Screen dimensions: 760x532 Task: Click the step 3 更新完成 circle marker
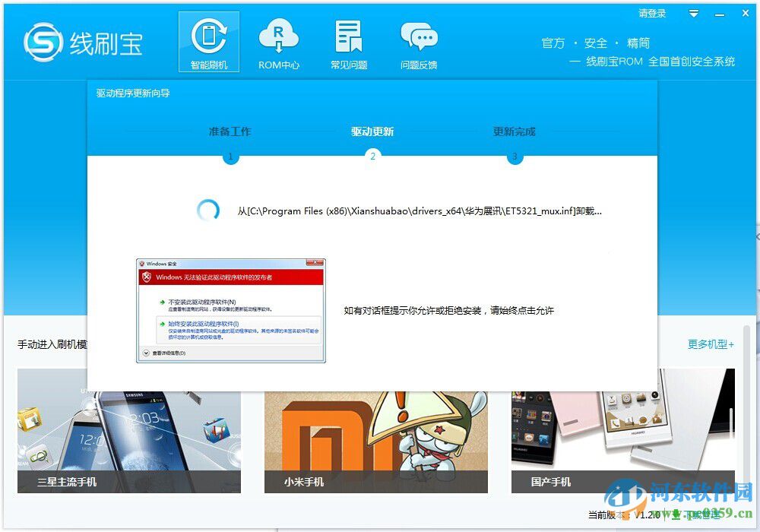click(x=515, y=157)
